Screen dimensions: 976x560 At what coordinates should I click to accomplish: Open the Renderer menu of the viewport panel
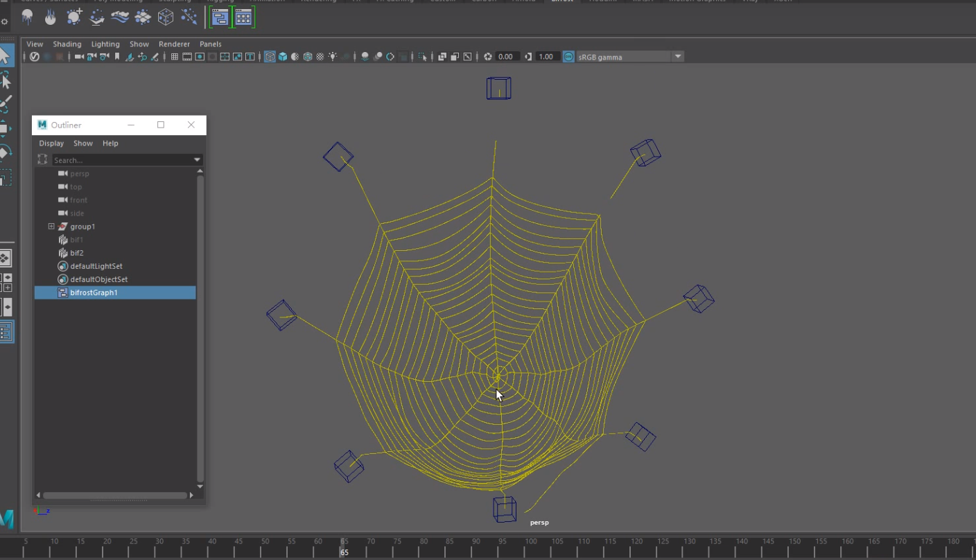(174, 44)
